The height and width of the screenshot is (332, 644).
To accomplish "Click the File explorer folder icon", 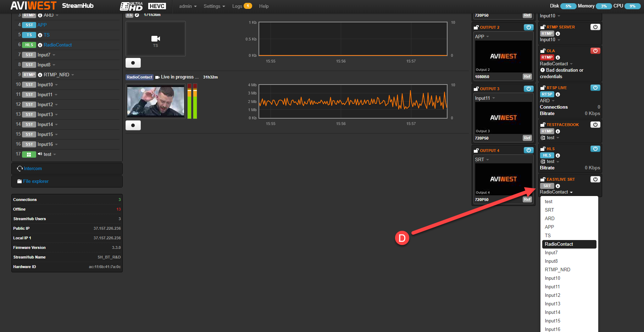I will click(20, 181).
